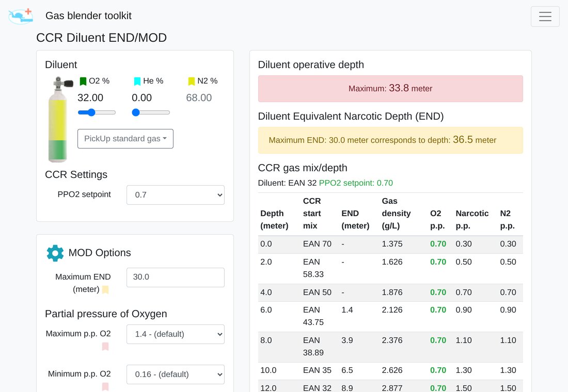The image size is (568, 392).
Task: Click the Maximum END input field
Action: click(x=176, y=277)
